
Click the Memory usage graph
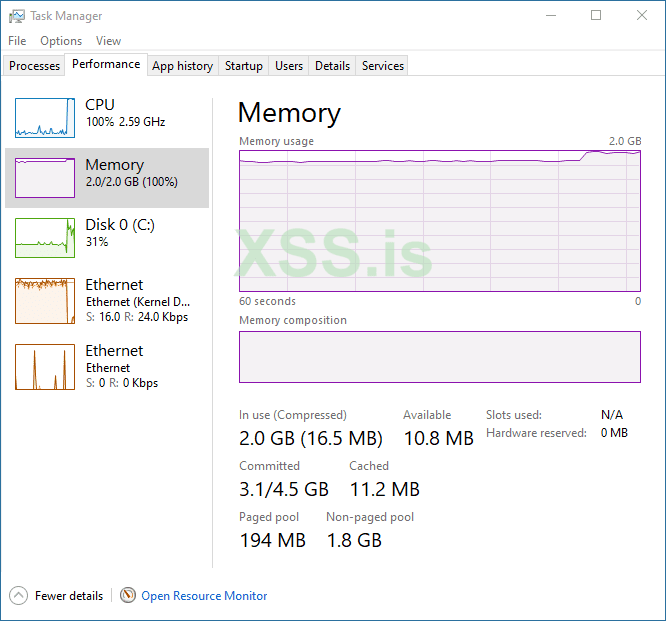click(x=440, y=220)
